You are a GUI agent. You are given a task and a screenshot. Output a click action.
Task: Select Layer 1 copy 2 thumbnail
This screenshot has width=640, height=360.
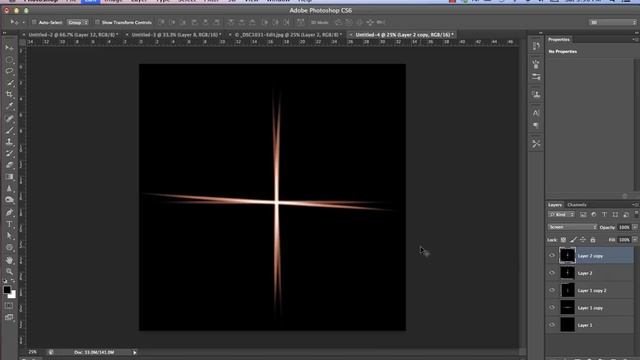coord(567,290)
